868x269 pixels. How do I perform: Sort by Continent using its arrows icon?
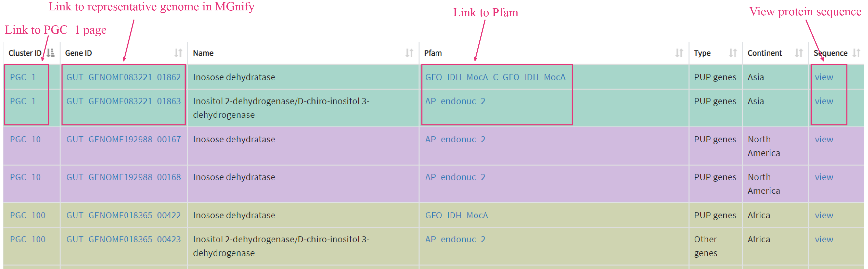pyautogui.click(x=799, y=53)
